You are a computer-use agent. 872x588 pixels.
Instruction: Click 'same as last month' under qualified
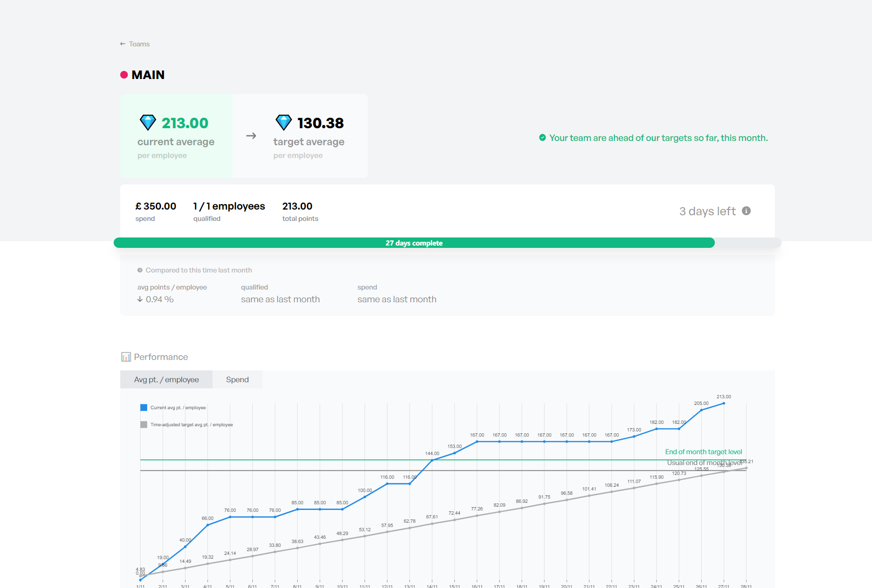pyautogui.click(x=280, y=299)
